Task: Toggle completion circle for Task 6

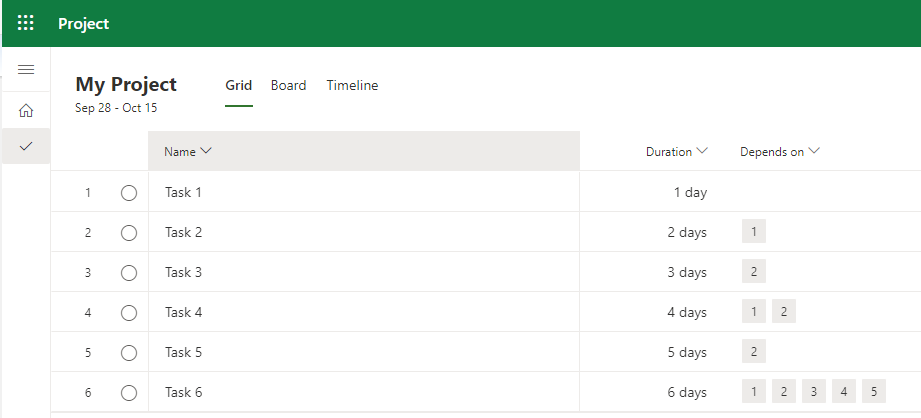Action: pyautogui.click(x=129, y=393)
